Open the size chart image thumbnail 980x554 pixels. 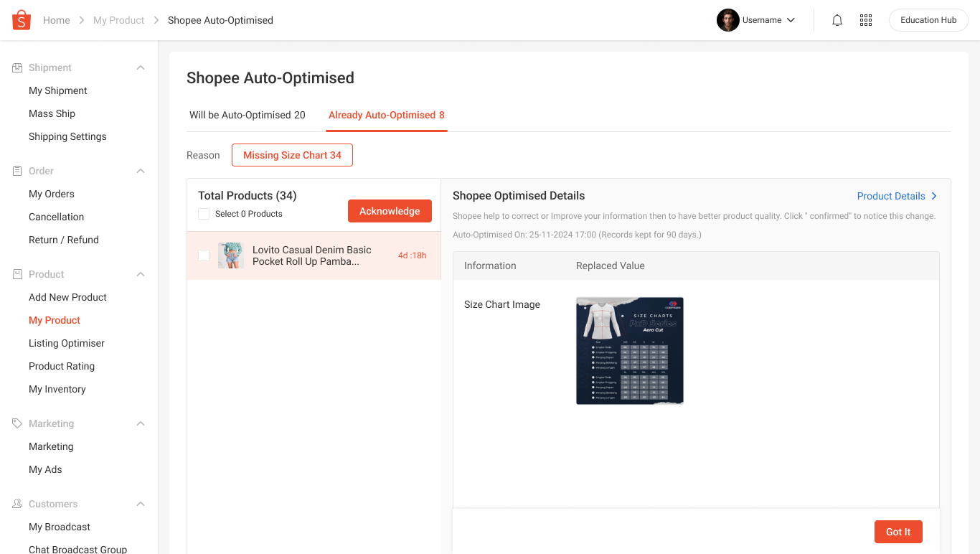pos(629,351)
